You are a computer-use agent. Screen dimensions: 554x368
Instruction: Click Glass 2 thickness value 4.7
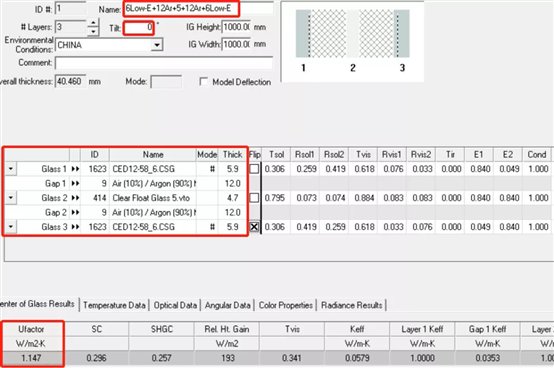pyautogui.click(x=232, y=198)
